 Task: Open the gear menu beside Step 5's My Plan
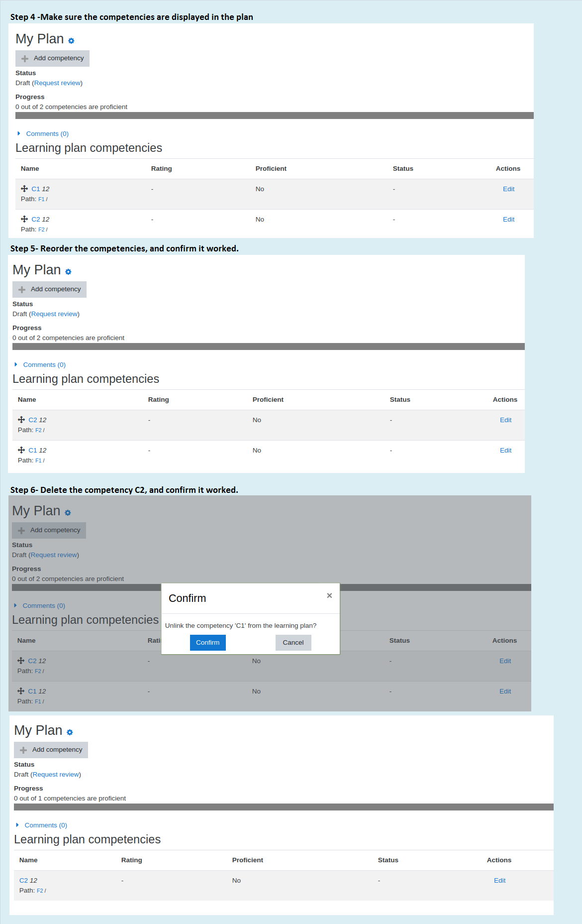(68, 272)
